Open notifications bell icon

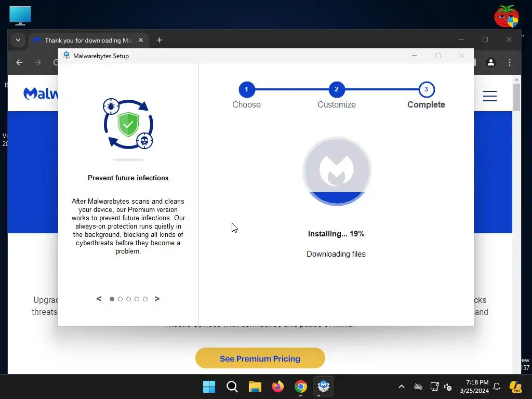coord(497,387)
